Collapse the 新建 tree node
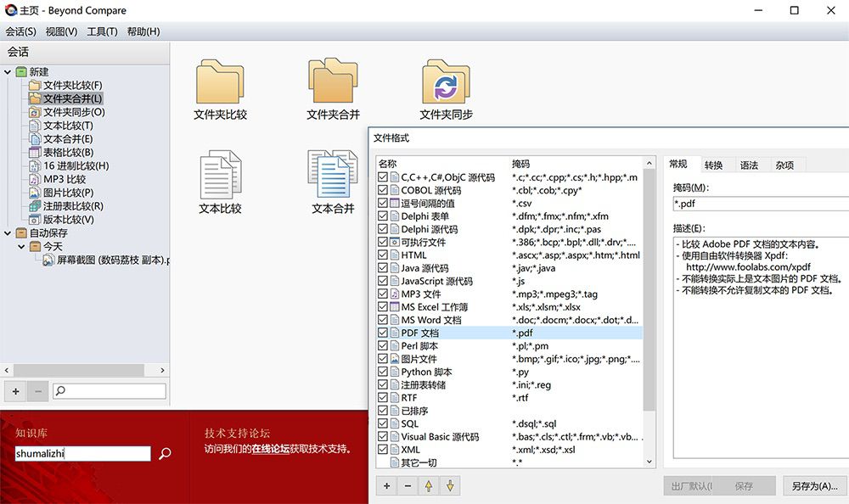This screenshot has height=504, width=849. click(8, 72)
